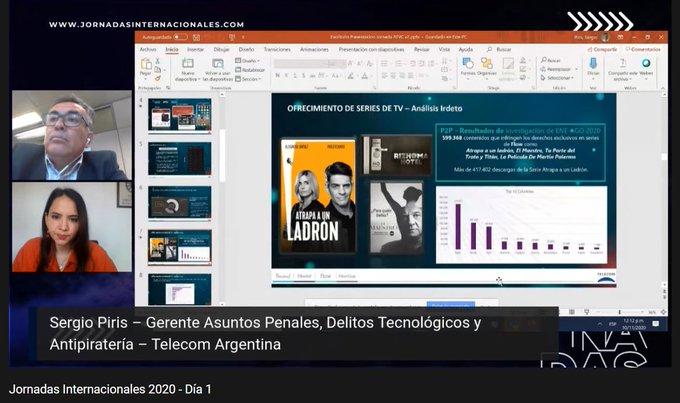Collapse the ribbon with the chevron
This screenshot has width=680, height=403.
[663, 88]
